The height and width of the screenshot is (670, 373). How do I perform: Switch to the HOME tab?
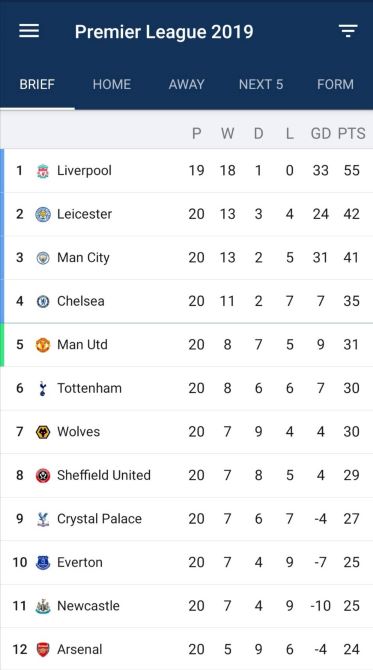click(x=112, y=84)
